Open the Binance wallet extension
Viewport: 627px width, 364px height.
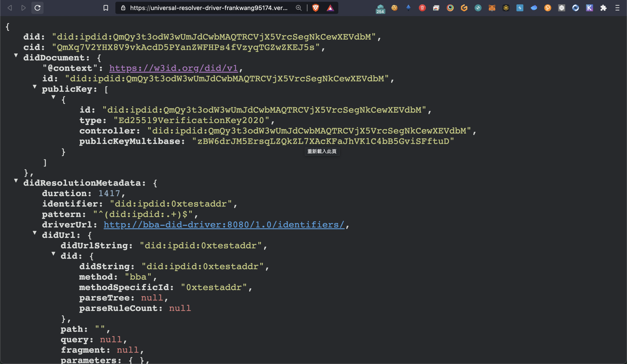point(506,8)
